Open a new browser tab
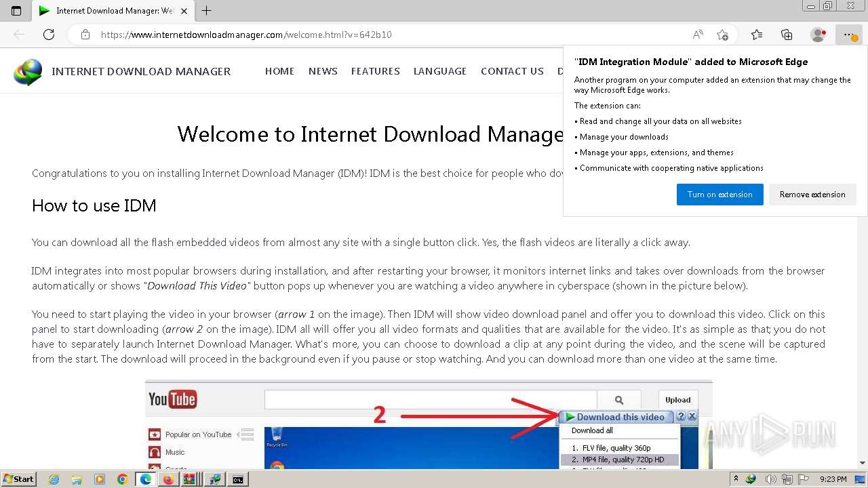868x488 pixels. tap(207, 11)
